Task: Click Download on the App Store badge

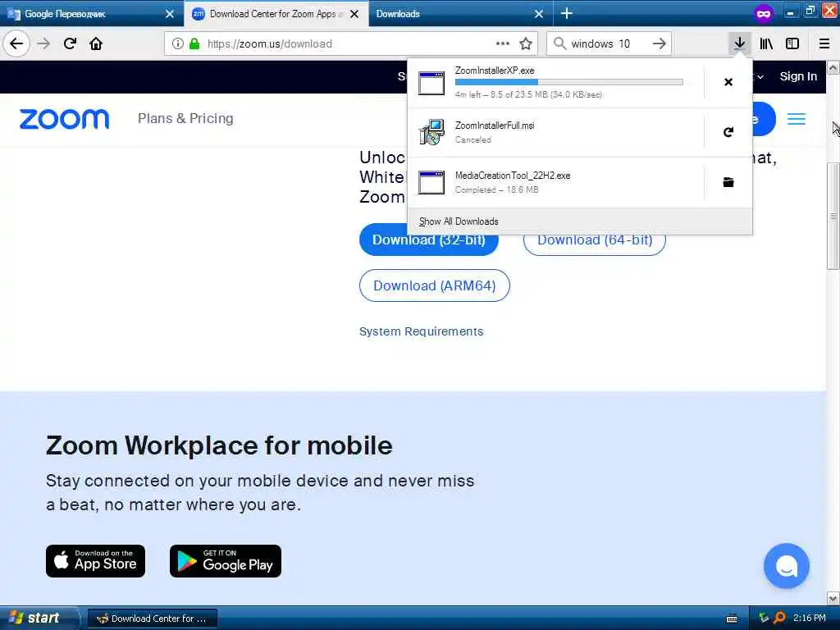Action: (x=95, y=561)
